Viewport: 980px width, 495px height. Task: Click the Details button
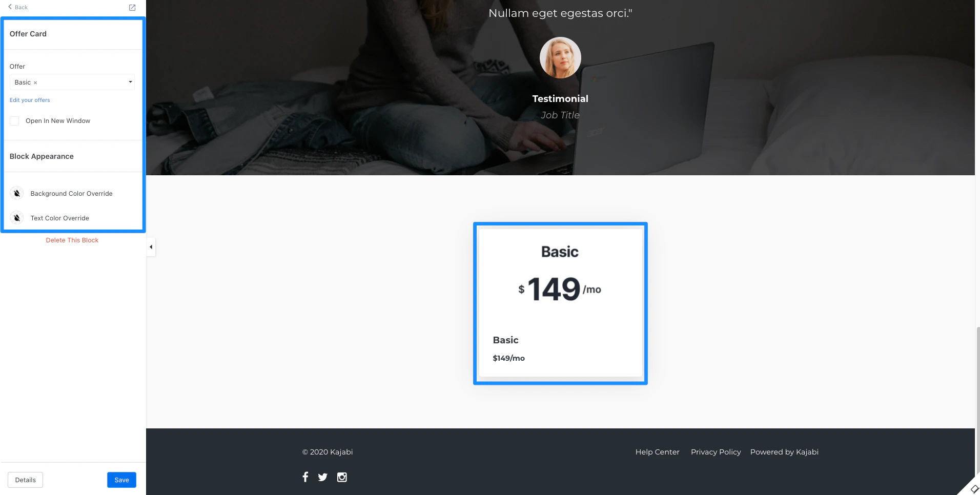[25, 480]
